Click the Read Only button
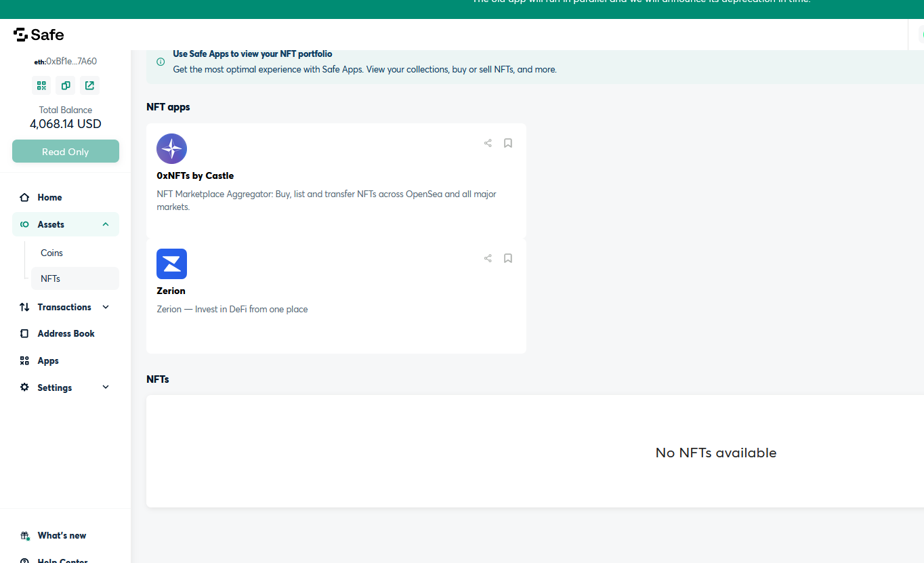The height and width of the screenshot is (563, 924). pyautogui.click(x=65, y=151)
